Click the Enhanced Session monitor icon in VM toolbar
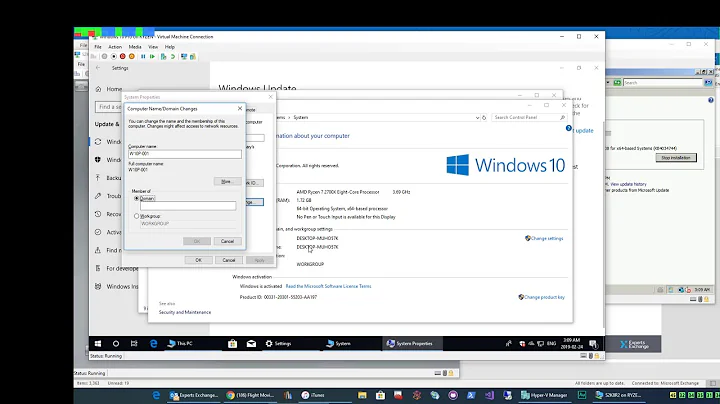 tap(184, 56)
